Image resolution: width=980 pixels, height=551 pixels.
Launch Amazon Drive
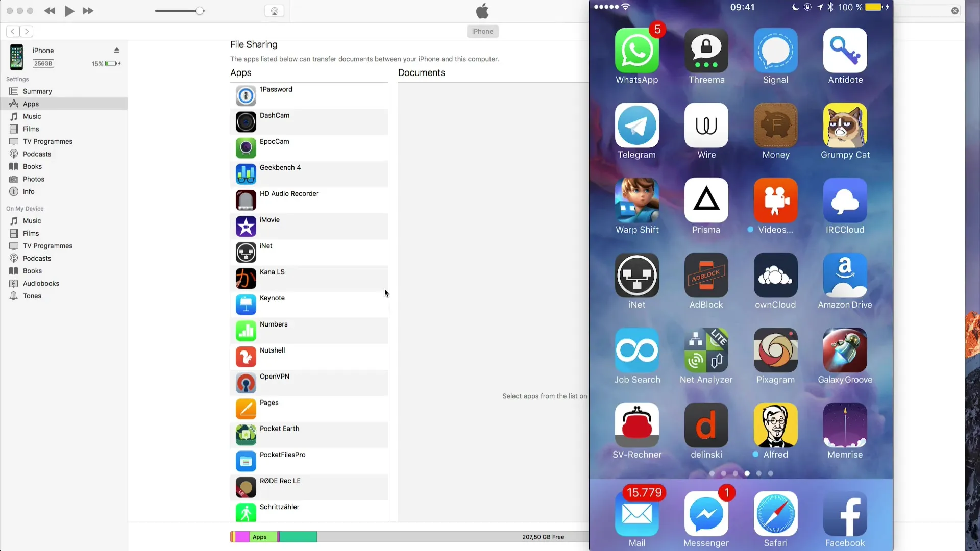tap(845, 275)
